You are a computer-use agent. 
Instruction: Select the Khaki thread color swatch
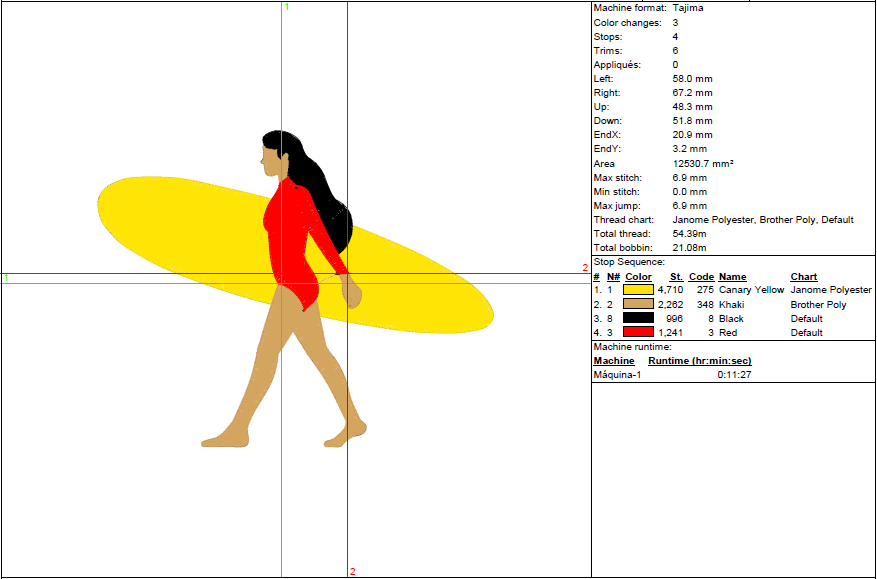(638, 304)
